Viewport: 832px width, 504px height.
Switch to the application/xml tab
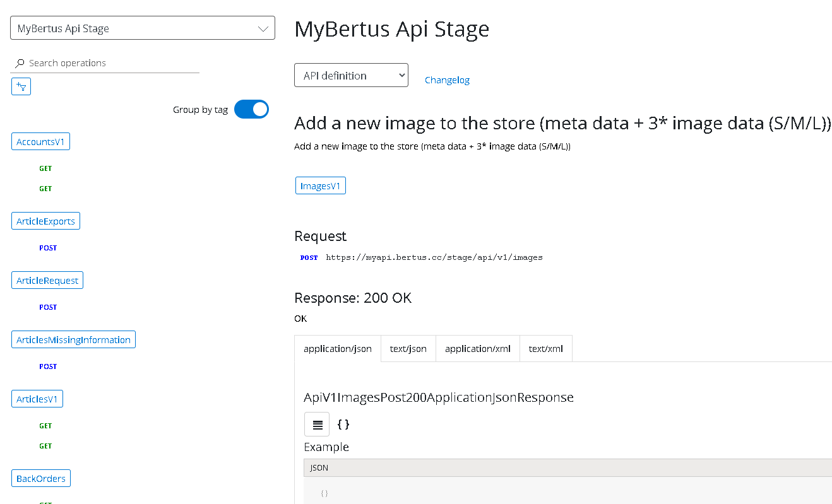pyautogui.click(x=477, y=348)
